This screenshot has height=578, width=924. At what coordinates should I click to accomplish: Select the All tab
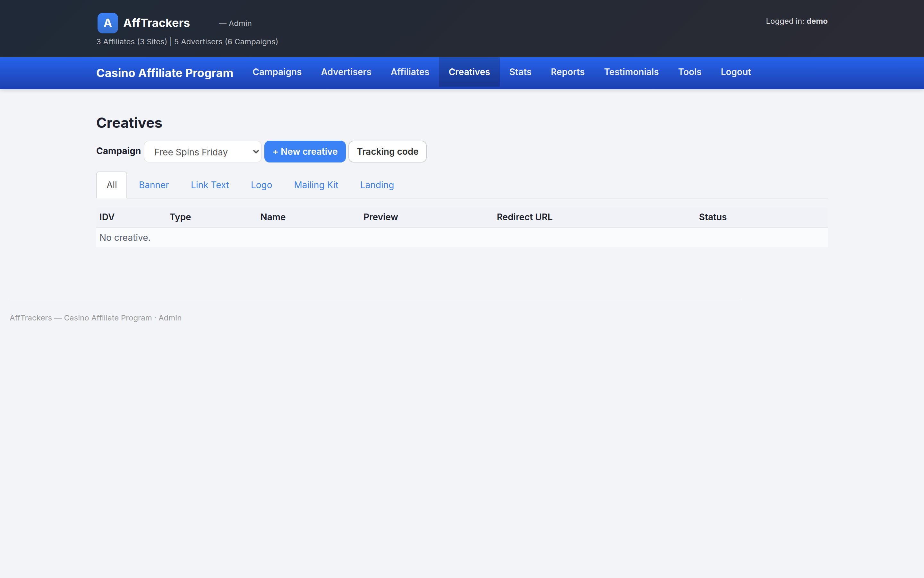click(x=112, y=185)
